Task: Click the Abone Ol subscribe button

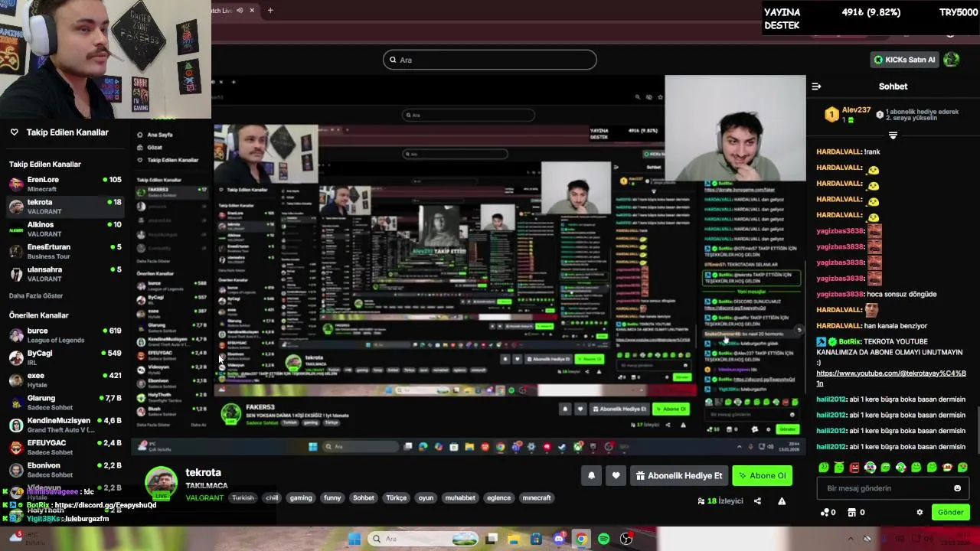Action: (x=762, y=475)
